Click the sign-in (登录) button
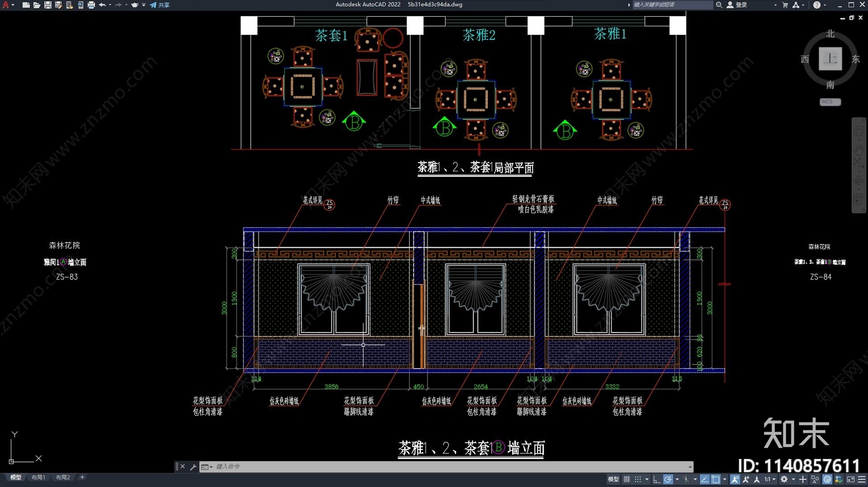868x487 pixels. (x=737, y=5)
